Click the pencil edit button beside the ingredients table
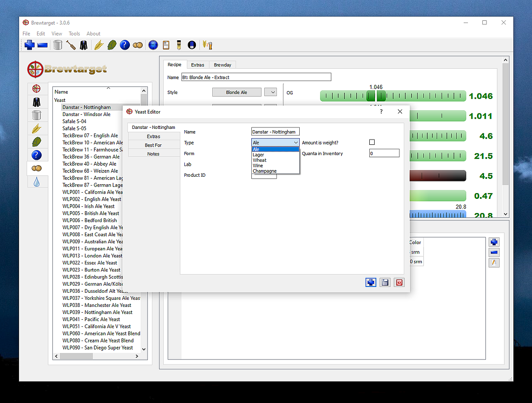Viewport: 532px width, 403px height. (x=494, y=263)
